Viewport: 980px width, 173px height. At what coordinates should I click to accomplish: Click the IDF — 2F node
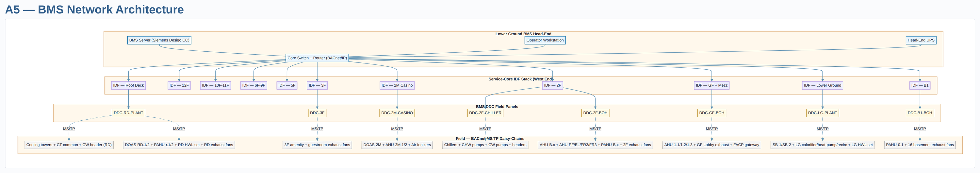552,85
